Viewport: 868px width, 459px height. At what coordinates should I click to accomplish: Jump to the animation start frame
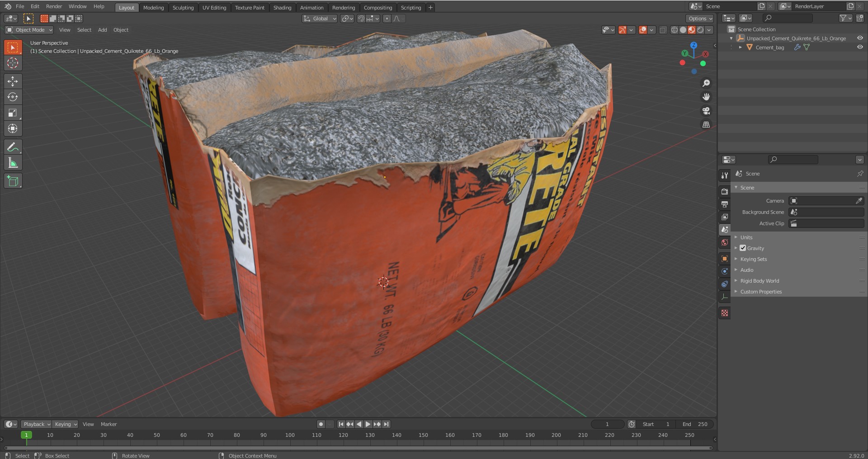pos(341,424)
